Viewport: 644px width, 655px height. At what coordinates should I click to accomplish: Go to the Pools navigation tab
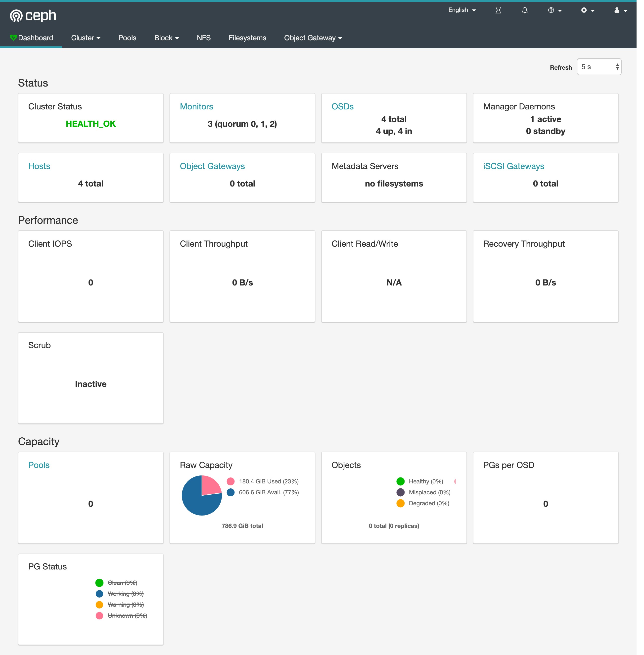point(127,38)
